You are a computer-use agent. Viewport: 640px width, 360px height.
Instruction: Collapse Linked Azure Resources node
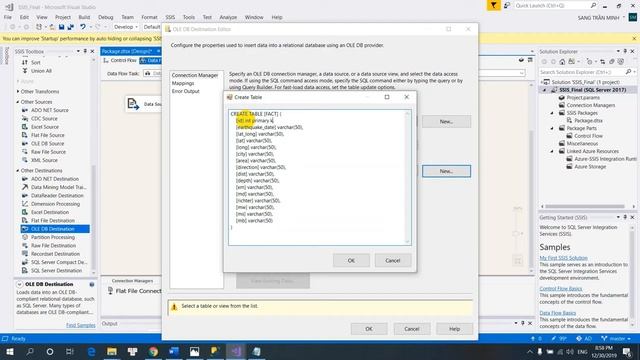click(x=552, y=151)
